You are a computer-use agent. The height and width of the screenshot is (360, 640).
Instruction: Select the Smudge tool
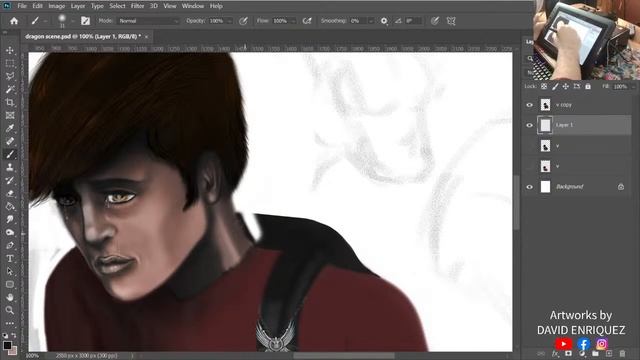point(10,220)
